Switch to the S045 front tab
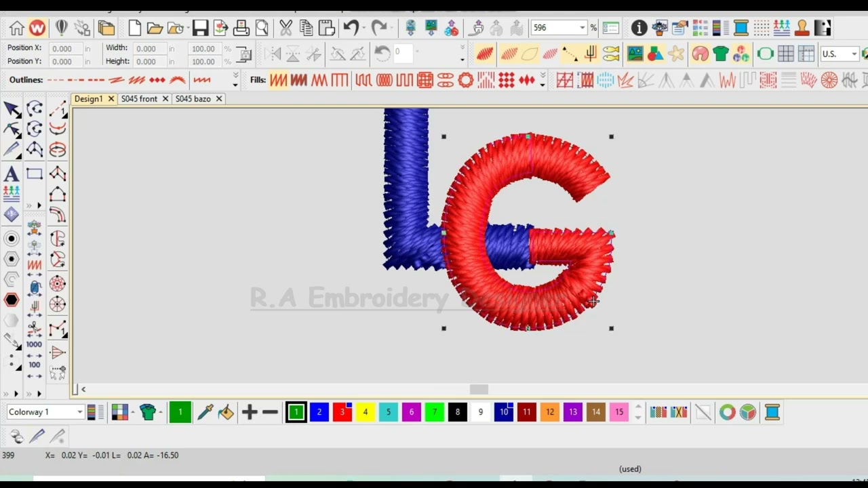Image resolution: width=868 pixels, height=488 pixels. [139, 99]
